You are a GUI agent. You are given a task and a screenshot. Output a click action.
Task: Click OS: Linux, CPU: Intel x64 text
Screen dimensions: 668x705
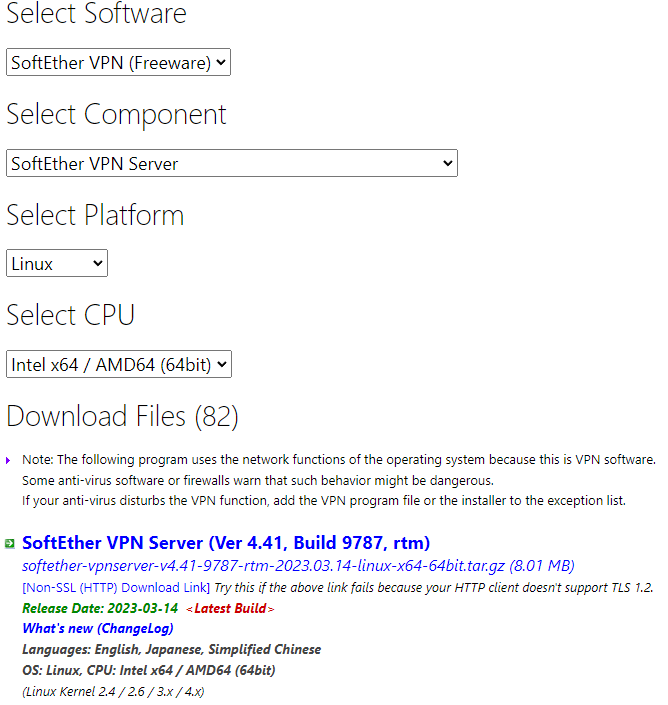click(148, 670)
